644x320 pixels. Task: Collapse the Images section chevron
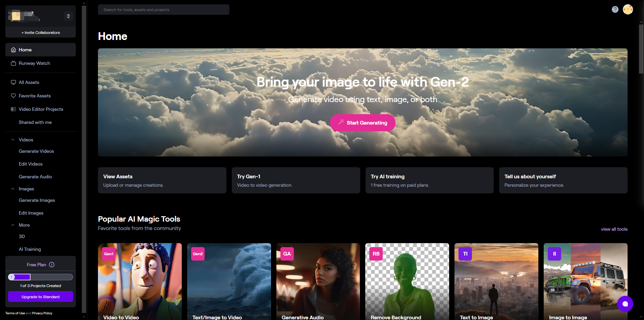pos(13,189)
